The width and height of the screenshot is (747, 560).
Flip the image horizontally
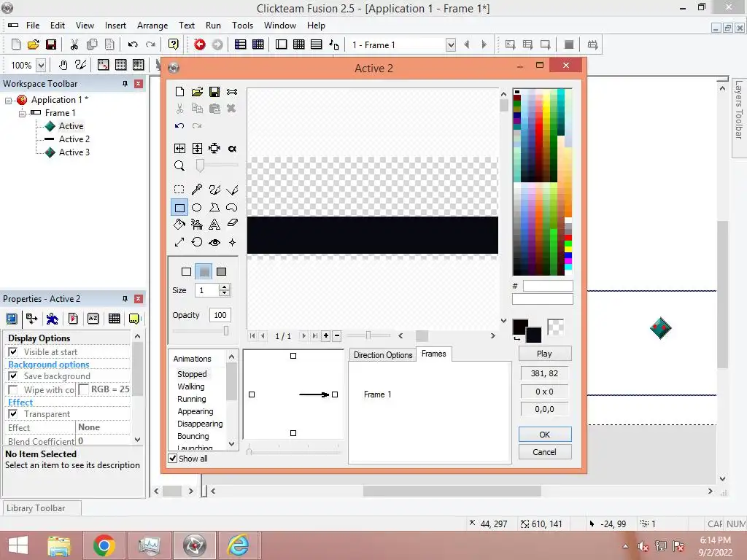(179, 149)
